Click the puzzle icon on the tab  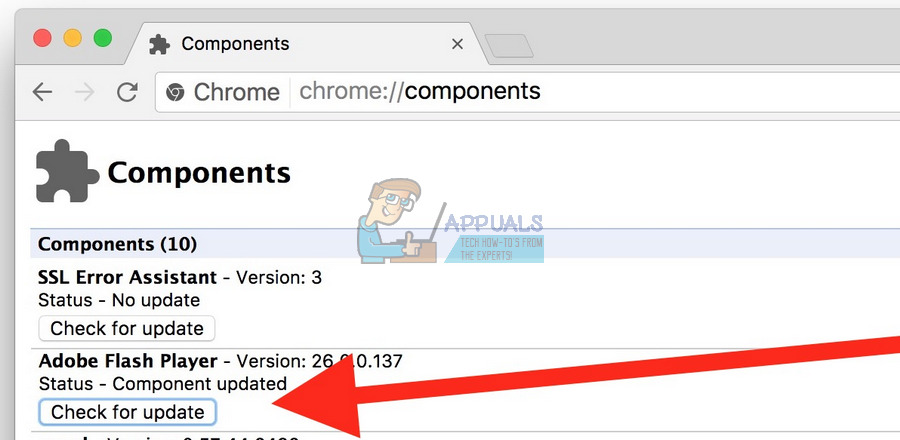point(158,44)
